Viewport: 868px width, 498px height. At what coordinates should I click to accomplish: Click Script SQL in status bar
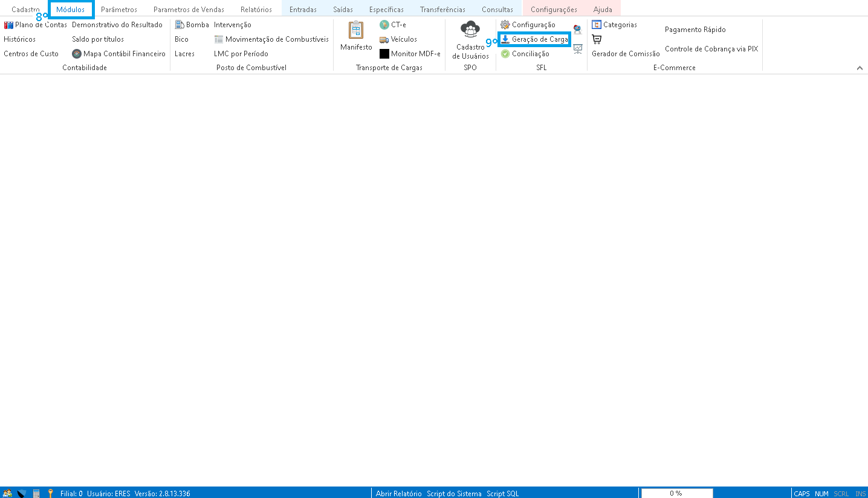(503, 494)
